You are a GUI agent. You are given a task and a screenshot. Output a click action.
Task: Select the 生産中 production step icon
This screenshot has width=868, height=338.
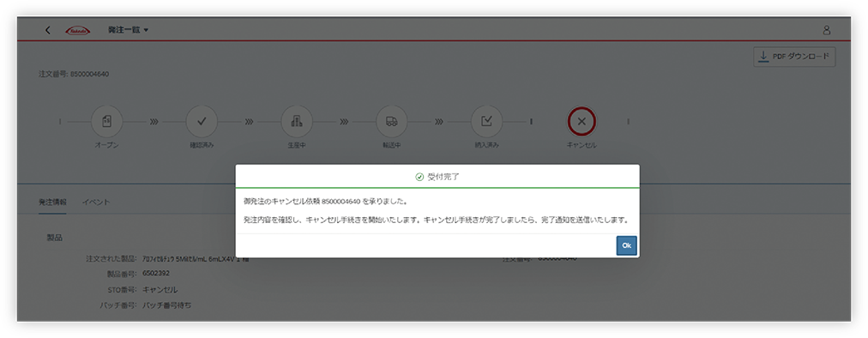[297, 121]
